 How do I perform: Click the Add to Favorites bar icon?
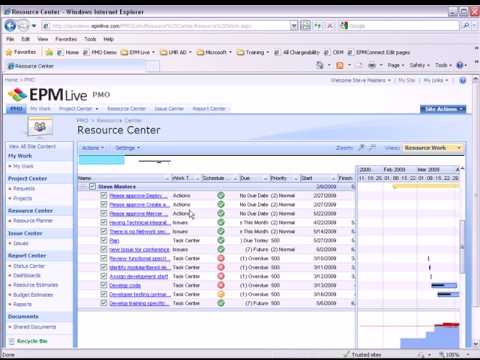point(49,52)
